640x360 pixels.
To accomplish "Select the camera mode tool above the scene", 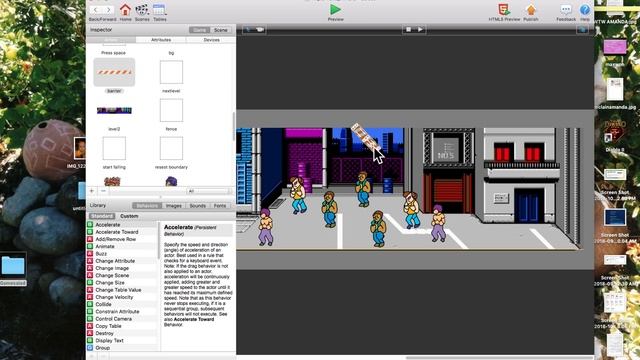I will point(260,30).
